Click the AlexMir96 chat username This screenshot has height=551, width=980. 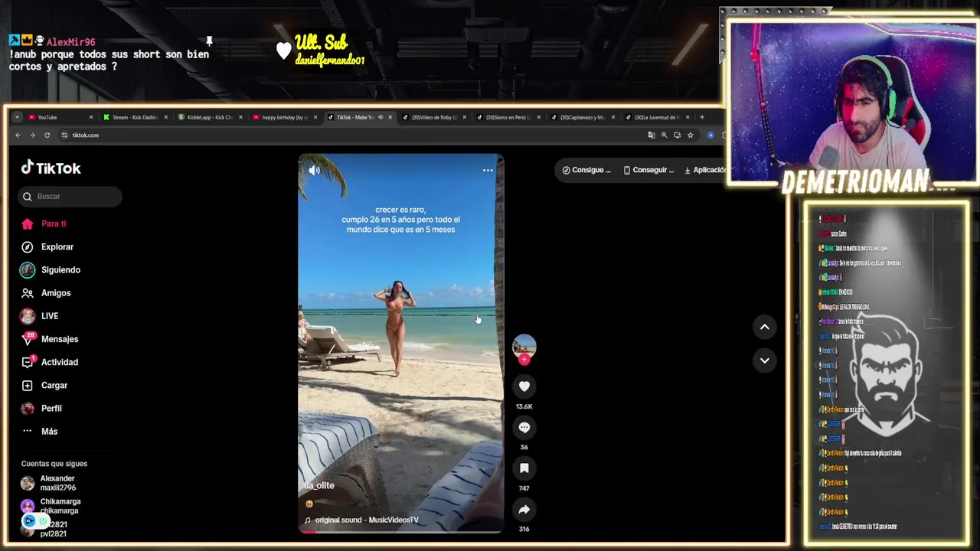70,42
